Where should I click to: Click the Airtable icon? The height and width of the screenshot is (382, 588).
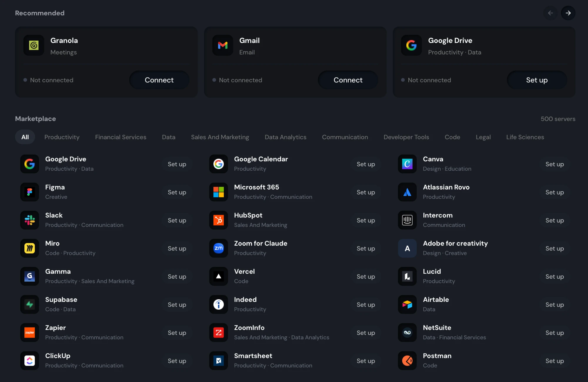click(x=407, y=304)
